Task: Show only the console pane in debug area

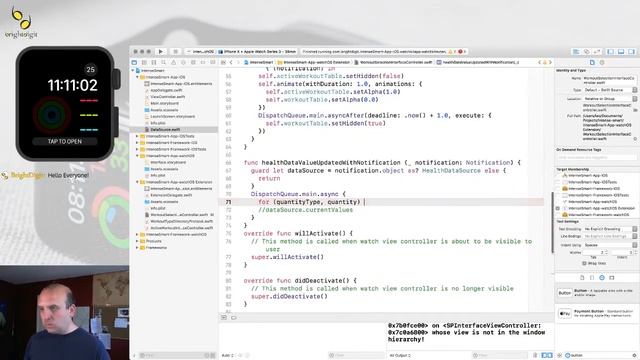Action: pyautogui.click(x=549, y=356)
